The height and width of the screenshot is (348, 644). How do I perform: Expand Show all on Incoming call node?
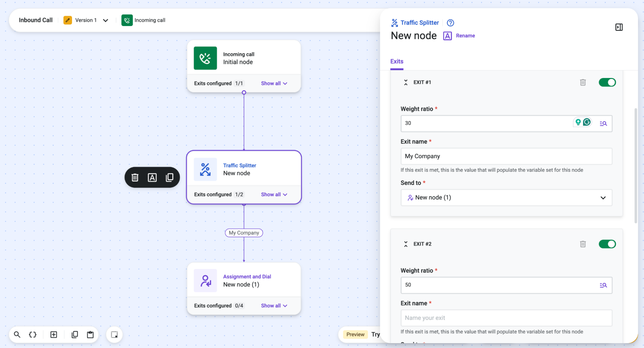274,83
